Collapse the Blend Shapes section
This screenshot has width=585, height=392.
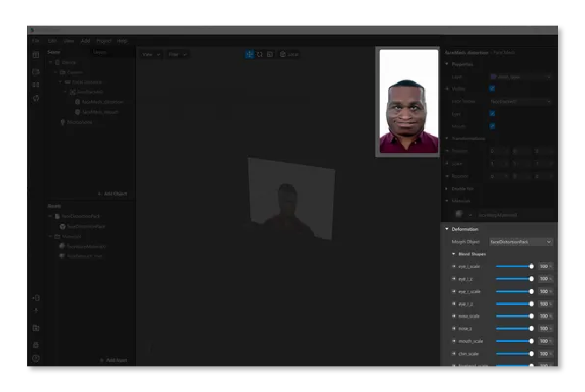453,254
